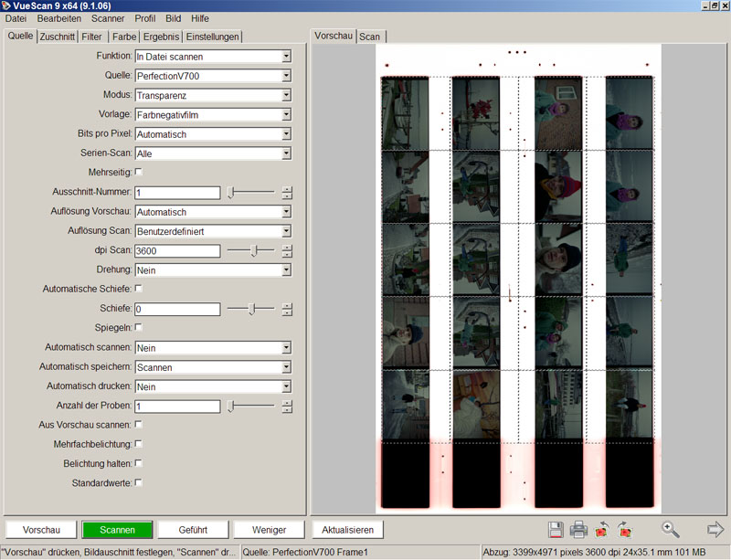The height and width of the screenshot is (560, 731).
Task: Enable the Mehrseitig checkbox
Action: (x=139, y=172)
